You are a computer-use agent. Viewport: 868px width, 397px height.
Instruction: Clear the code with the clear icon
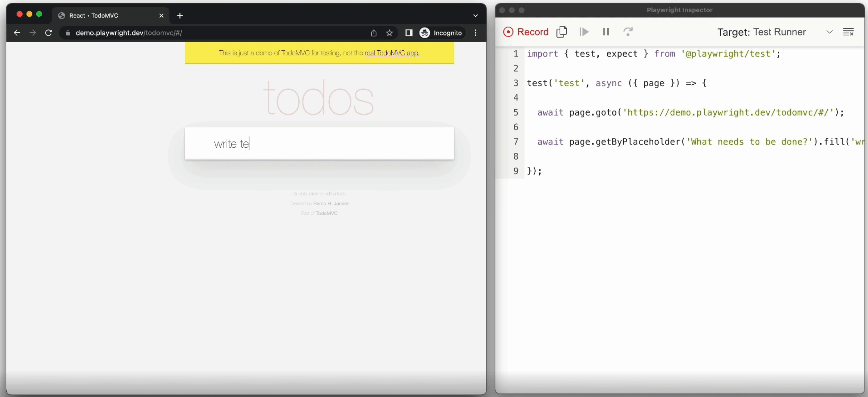pyautogui.click(x=848, y=32)
